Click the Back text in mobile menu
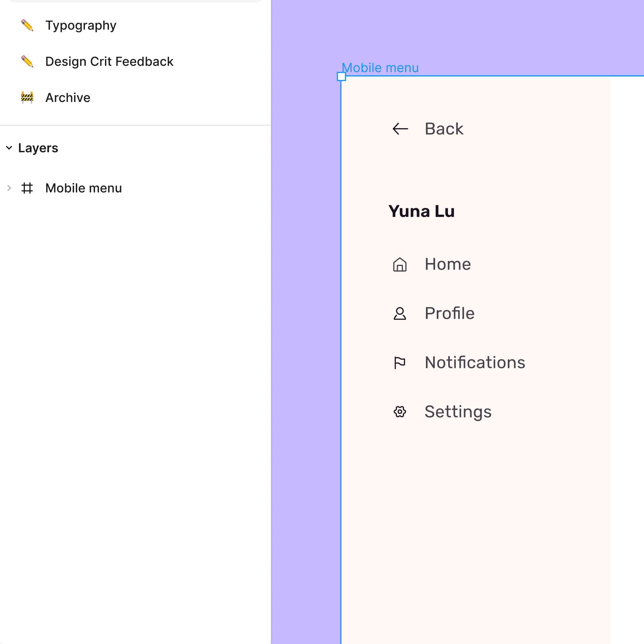The width and height of the screenshot is (644, 644). (444, 129)
